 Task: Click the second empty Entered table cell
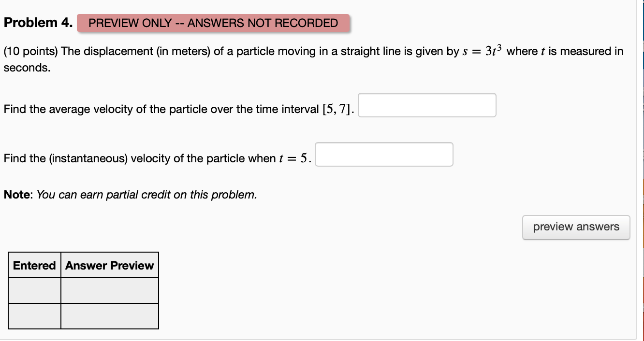[34, 316]
